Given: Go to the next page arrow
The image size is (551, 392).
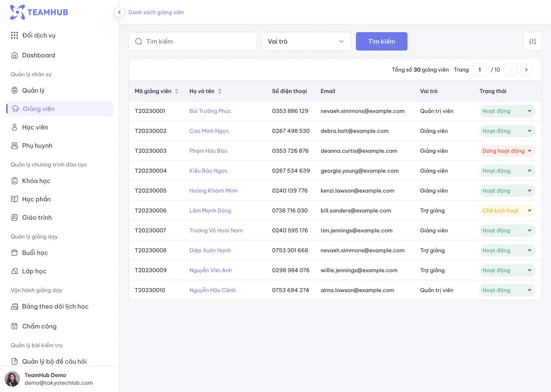Looking at the screenshot, I should pyautogui.click(x=527, y=70).
